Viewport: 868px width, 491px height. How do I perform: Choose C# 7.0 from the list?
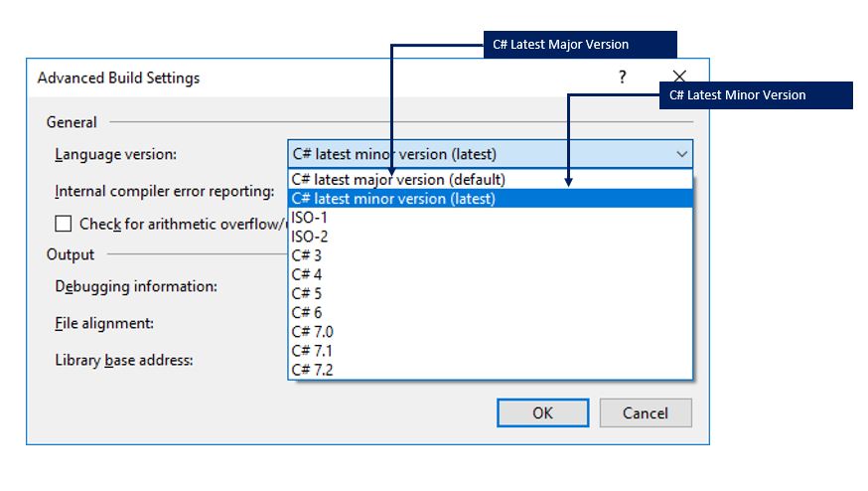(x=313, y=331)
